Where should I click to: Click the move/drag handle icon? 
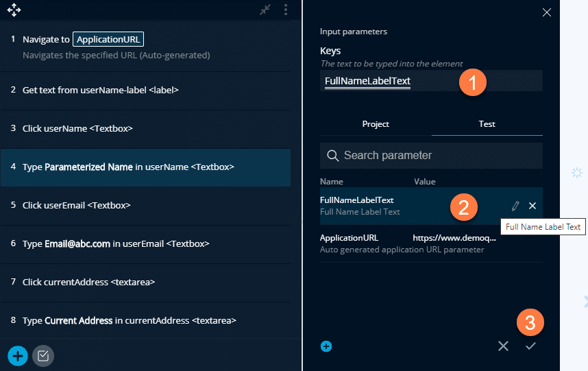point(14,10)
